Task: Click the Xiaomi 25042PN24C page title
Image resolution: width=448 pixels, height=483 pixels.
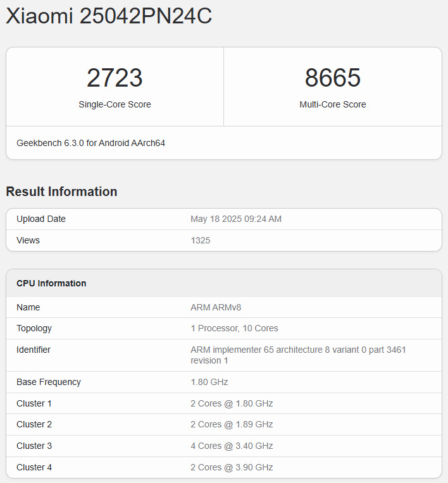Action: click(109, 16)
